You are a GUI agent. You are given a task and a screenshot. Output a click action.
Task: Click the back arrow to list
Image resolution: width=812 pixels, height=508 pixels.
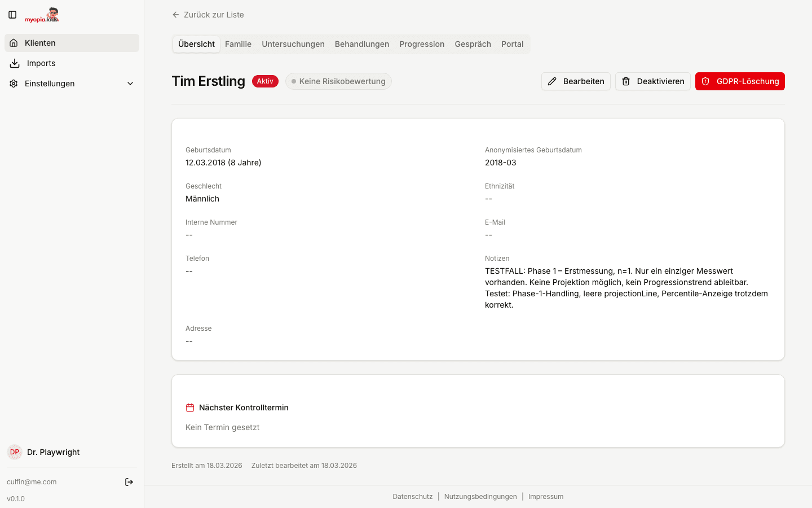176,15
